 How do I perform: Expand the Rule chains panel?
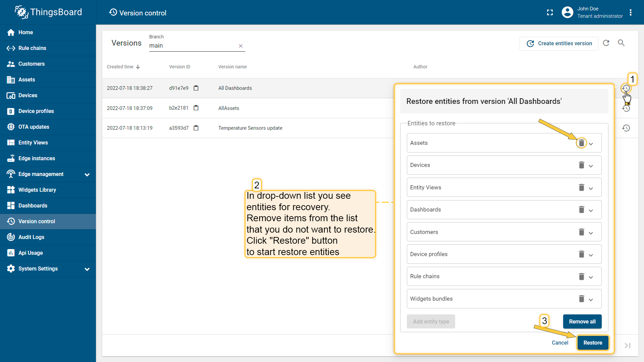(591, 277)
